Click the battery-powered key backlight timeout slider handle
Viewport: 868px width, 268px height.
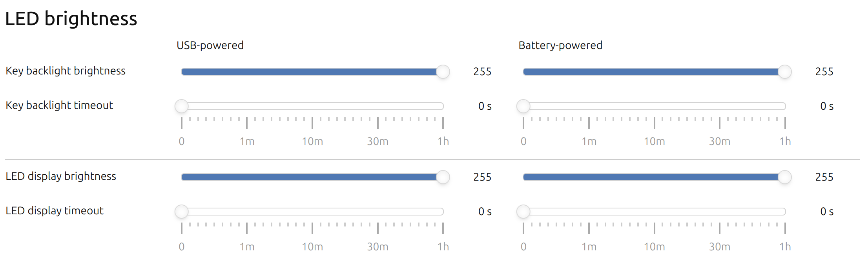tap(523, 106)
